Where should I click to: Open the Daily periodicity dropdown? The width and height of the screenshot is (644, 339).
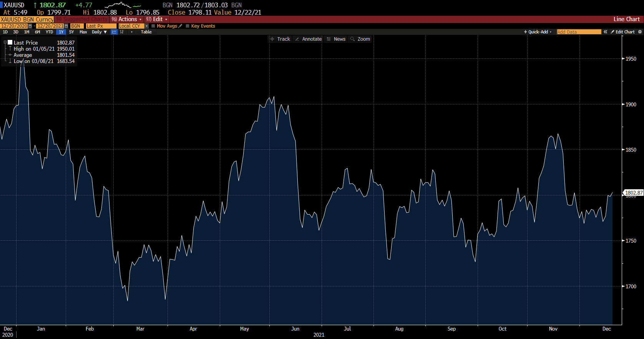point(99,32)
